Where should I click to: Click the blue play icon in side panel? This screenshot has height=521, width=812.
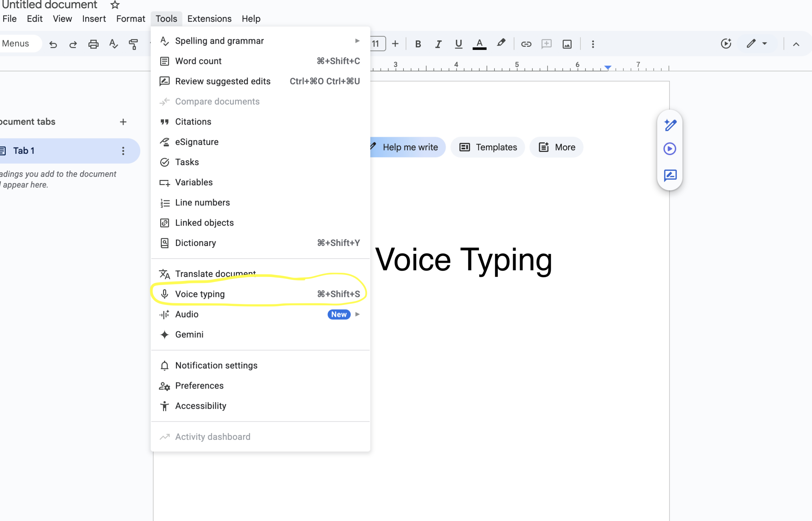click(x=670, y=149)
